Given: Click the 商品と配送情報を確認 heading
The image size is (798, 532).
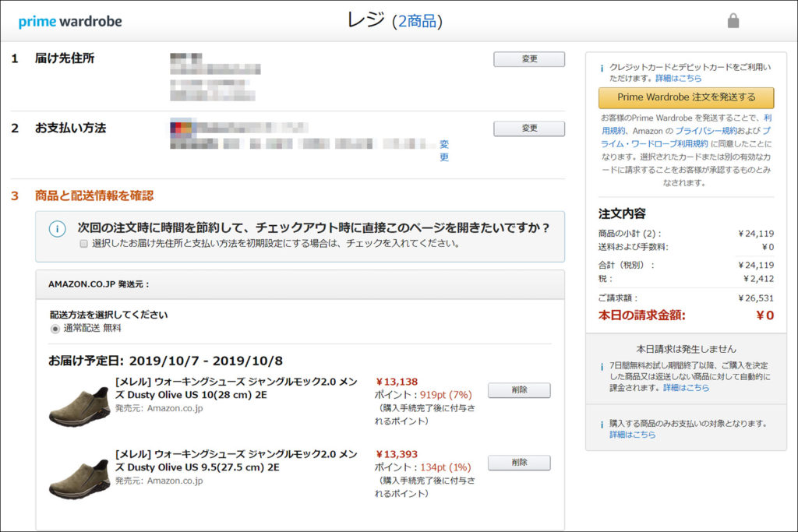Looking at the screenshot, I should [x=94, y=196].
